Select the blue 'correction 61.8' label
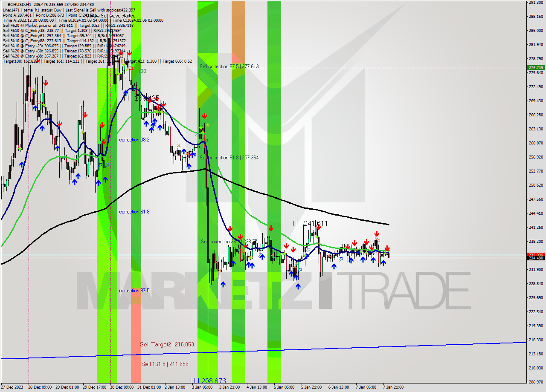The height and width of the screenshot is (392, 546). click(134, 212)
